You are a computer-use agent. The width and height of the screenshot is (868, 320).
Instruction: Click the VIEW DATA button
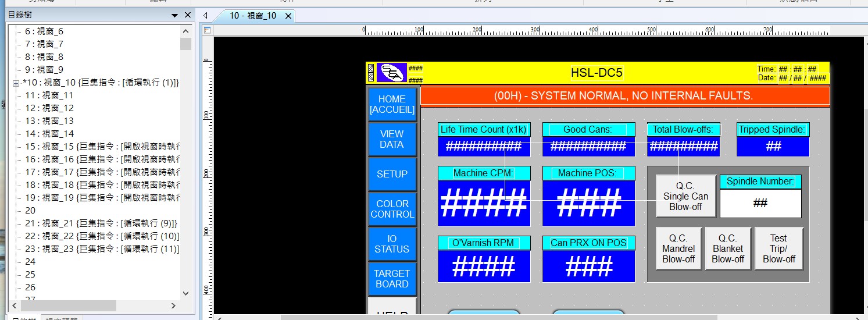pyautogui.click(x=392, y=139)
